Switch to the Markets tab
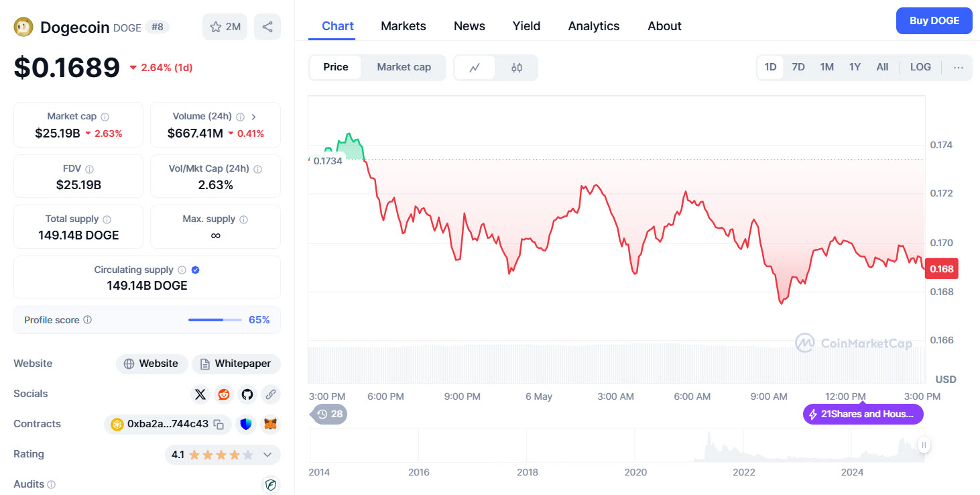 [x=403, y=26]
